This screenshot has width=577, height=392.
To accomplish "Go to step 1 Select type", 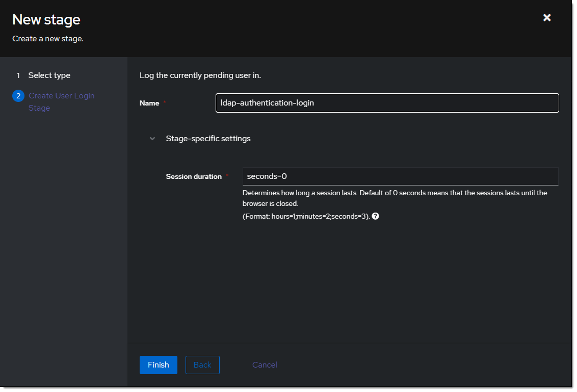I will point(49,75).
